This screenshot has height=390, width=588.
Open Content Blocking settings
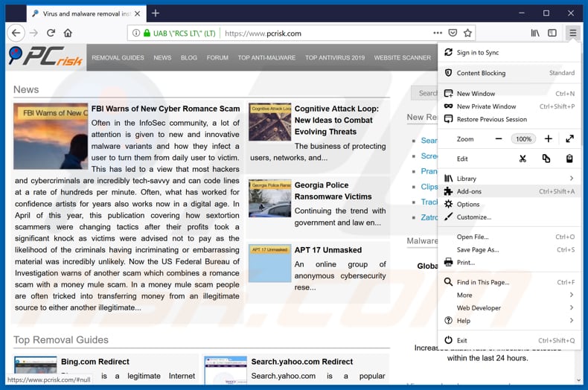click(x=509, y=73)
